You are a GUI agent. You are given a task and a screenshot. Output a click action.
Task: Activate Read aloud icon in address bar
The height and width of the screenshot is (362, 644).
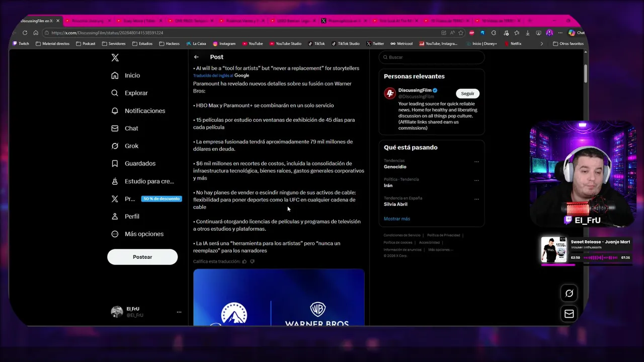(452, 33)
